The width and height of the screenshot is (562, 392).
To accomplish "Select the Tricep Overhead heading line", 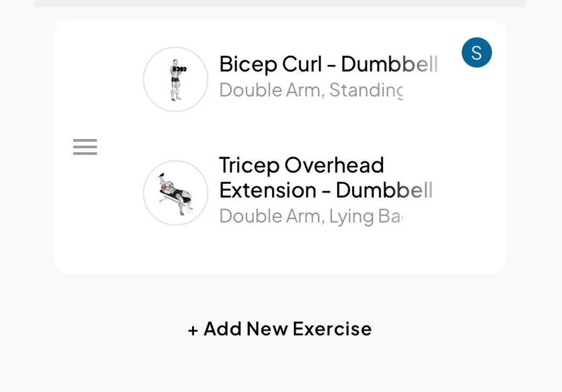I will (x=301, y=165).
